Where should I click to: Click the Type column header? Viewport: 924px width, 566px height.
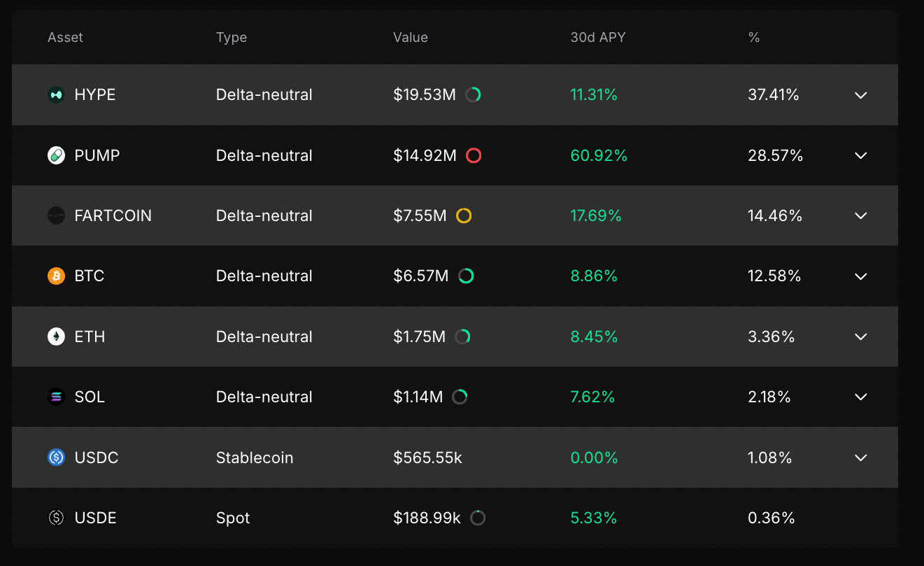pos(231,38)
